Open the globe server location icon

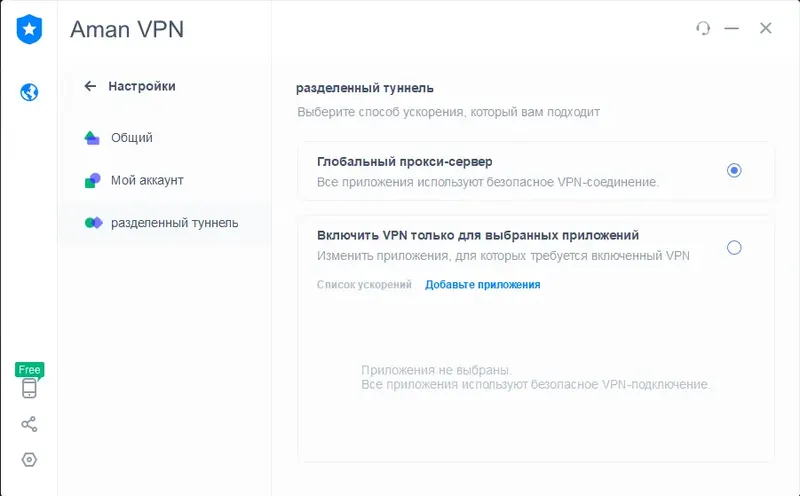29,93
